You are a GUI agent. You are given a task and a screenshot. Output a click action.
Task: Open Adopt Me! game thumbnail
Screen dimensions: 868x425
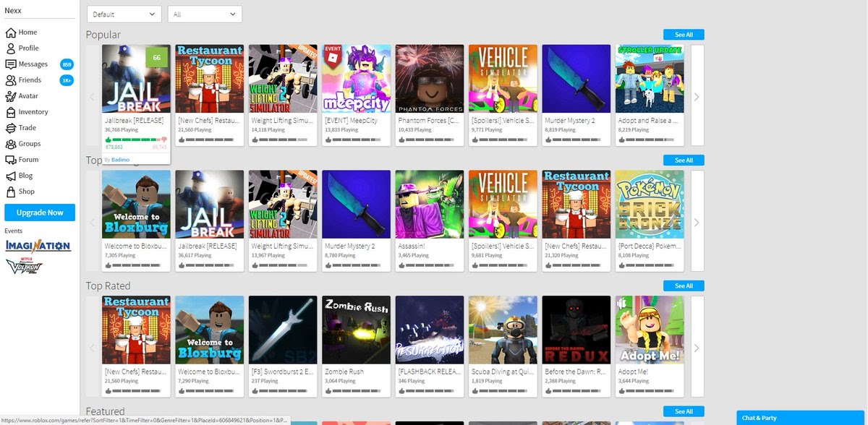pyautogui.click(x=650, y=330)
